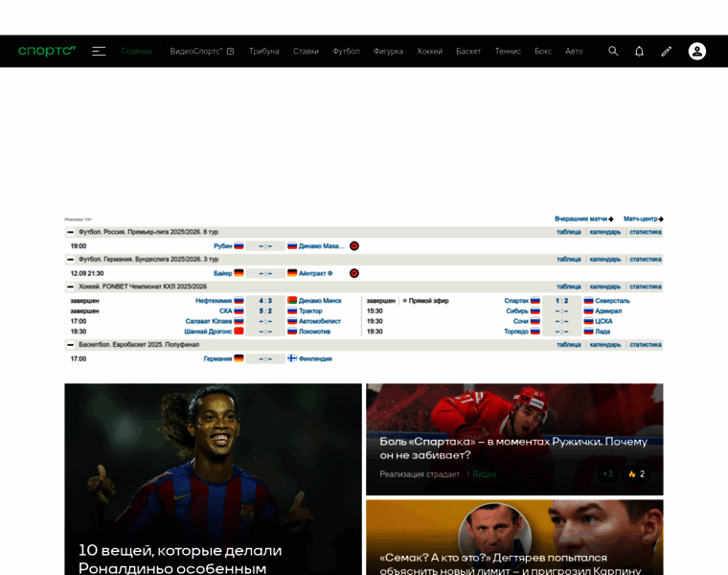Click the red video icon next to Динамо Махачкала
Image resolution: width=728 pixels, height=575 pixels.
pyautogui.click(x=354, y=246)
